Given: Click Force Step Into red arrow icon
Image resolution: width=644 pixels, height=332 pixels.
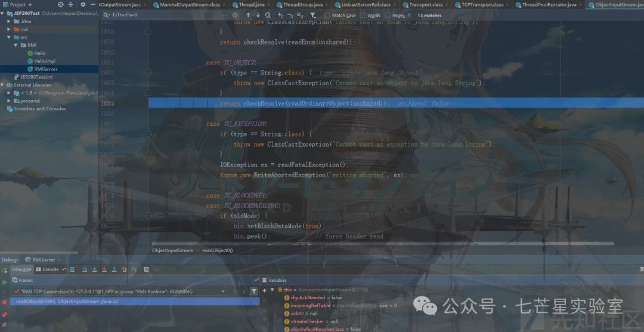Looking at the screenshot, I should (104, 269).
